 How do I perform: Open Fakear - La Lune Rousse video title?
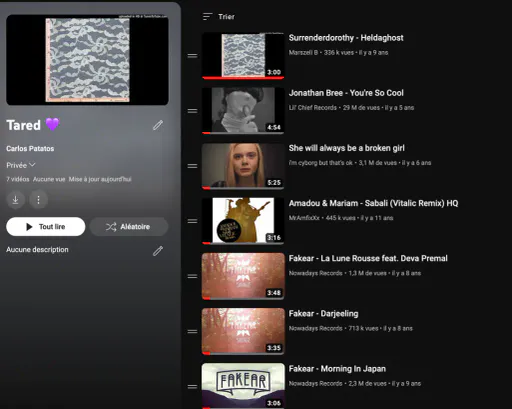pyautogui.click(x=368, y=258)
